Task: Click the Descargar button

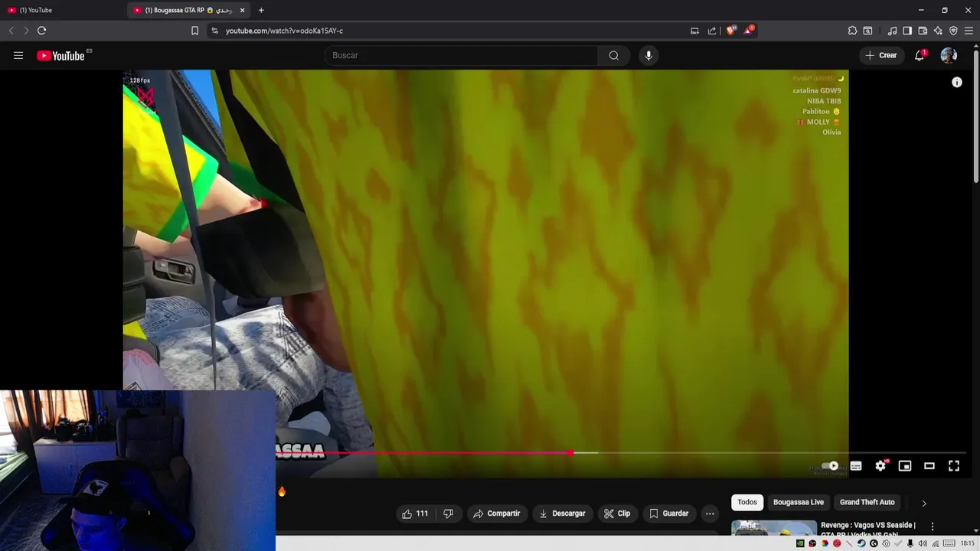Action: coord(562,514)
